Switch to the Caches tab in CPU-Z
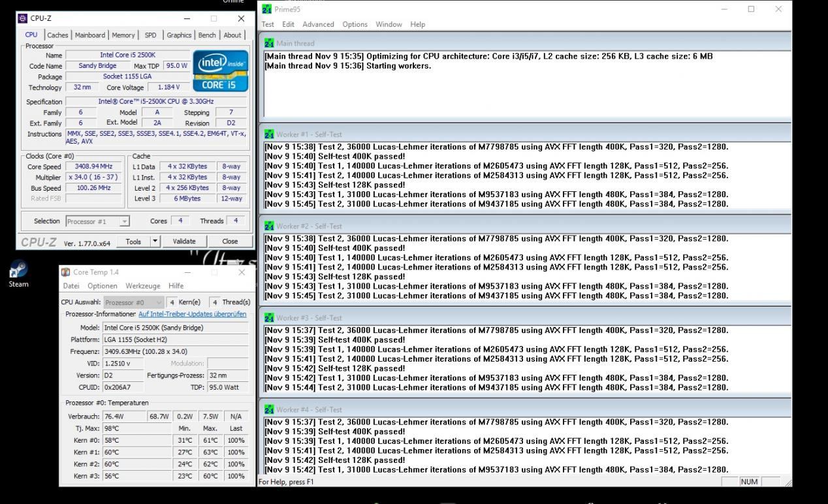Screen dimensions: 828x504 pyautogui.click(x=57, y=35)
